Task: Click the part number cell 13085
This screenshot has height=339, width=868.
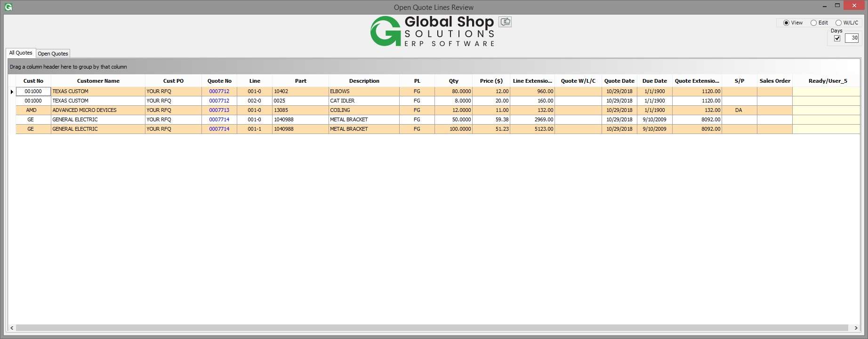Action: click(301, 110)
